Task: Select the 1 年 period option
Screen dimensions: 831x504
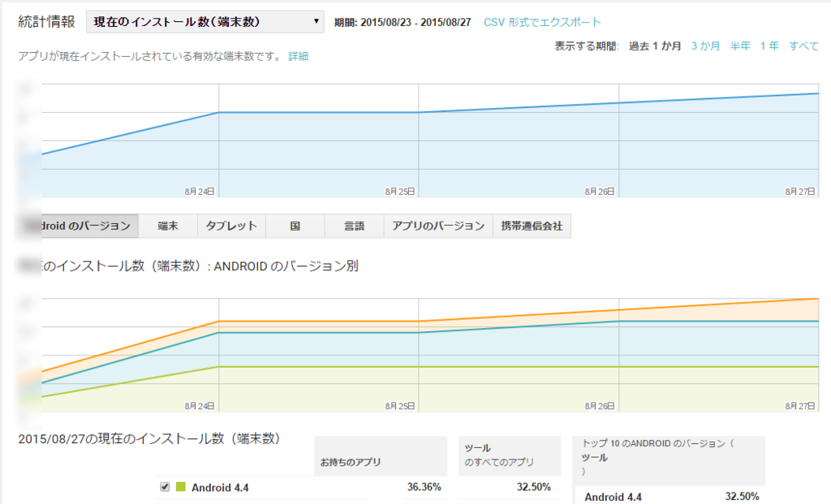Action: (768, 47)
